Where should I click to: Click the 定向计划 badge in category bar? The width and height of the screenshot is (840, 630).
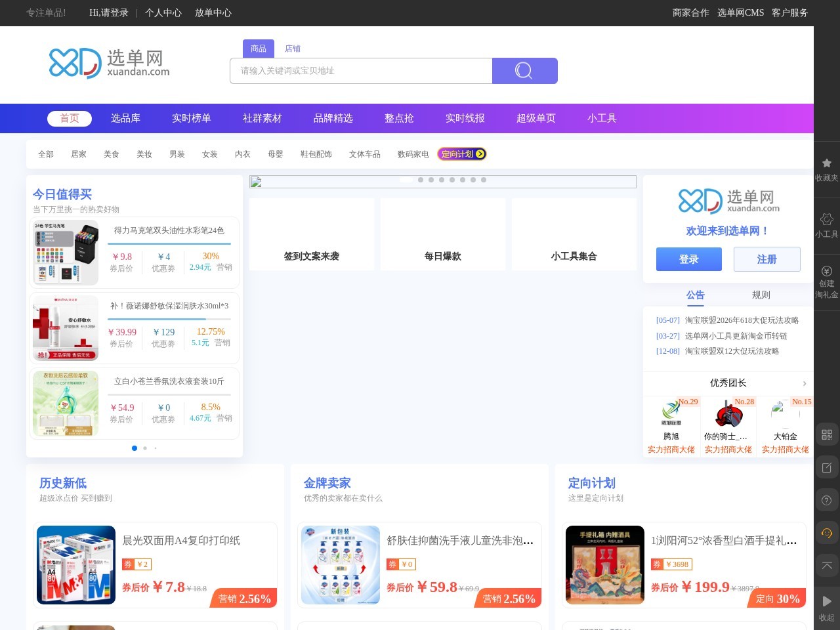(x=462, y=154)
